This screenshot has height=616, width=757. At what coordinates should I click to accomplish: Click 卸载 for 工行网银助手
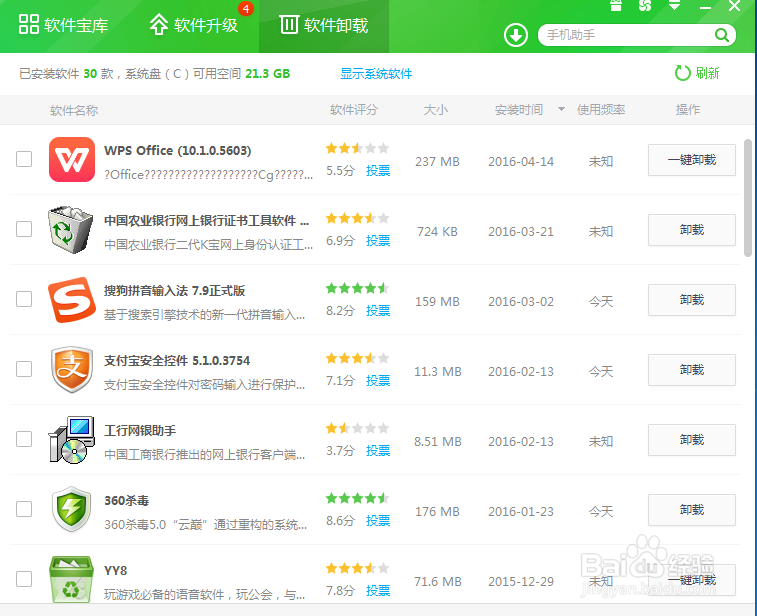point(691,440)
